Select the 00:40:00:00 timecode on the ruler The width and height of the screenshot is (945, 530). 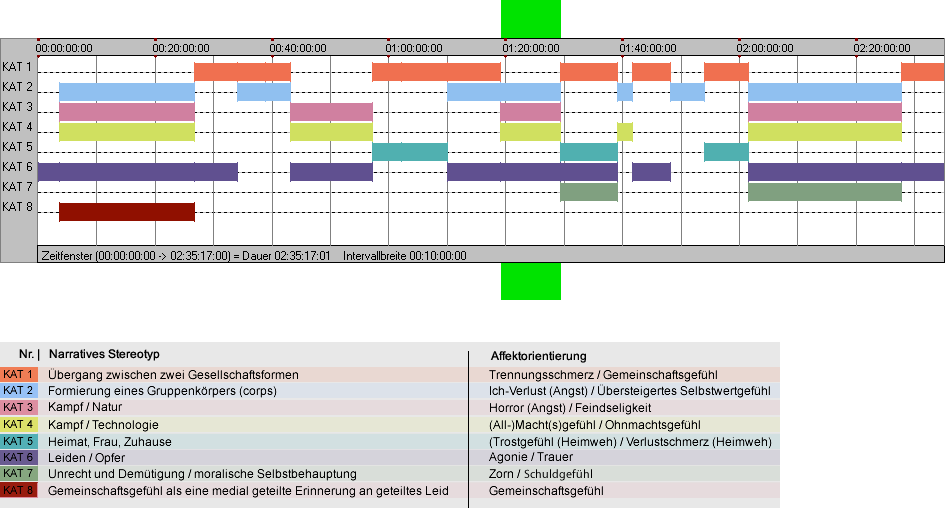[298, 48]
